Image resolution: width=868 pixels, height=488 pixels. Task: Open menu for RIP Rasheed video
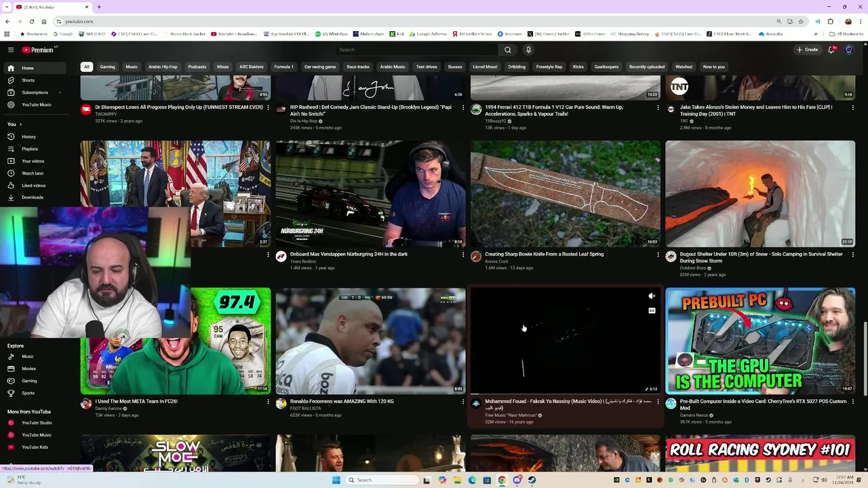click(463, 108)
